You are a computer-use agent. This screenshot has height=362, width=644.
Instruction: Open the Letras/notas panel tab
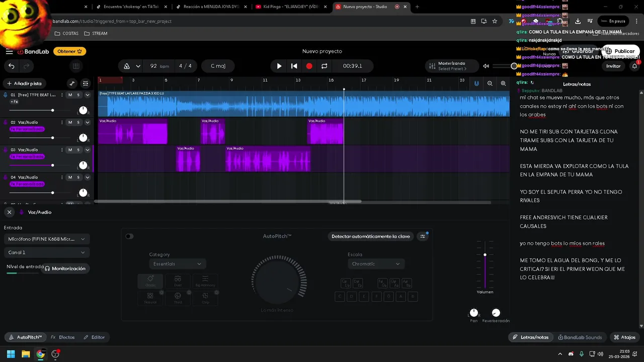pos(530,337)
